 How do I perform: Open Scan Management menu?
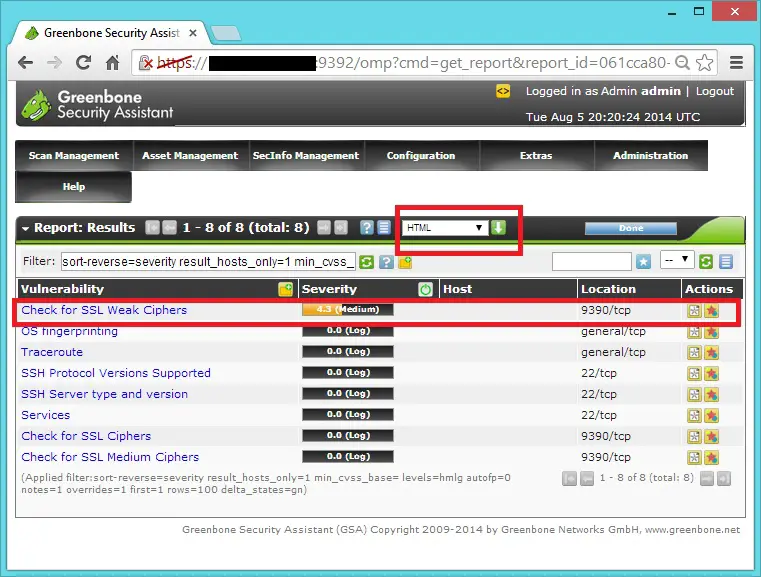74,156
